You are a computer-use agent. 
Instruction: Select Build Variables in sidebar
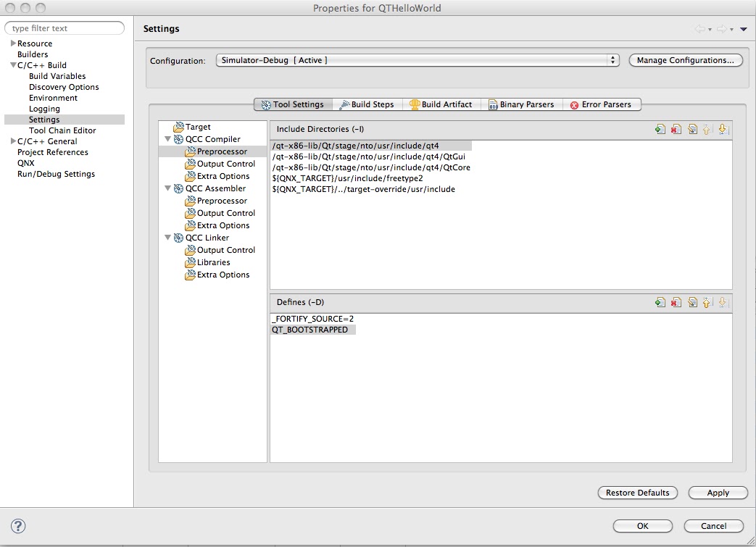[x=57, y=76]
